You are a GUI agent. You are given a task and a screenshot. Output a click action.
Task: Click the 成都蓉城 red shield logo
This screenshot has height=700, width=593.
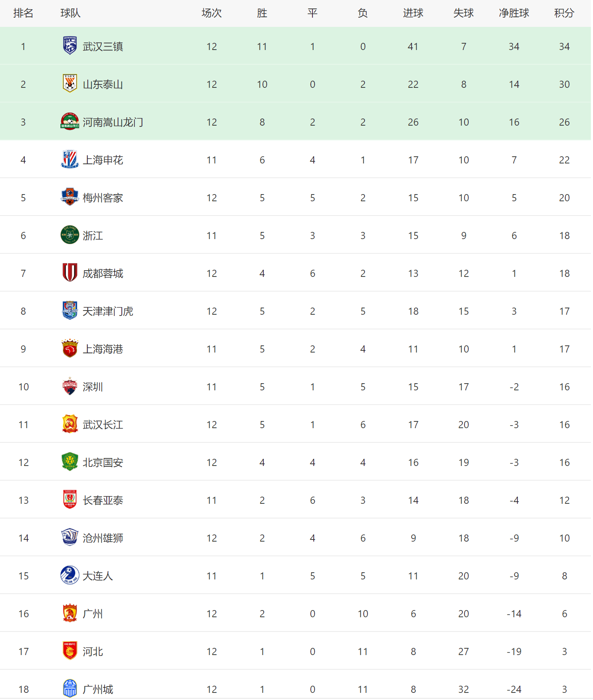tap(70, 273)
